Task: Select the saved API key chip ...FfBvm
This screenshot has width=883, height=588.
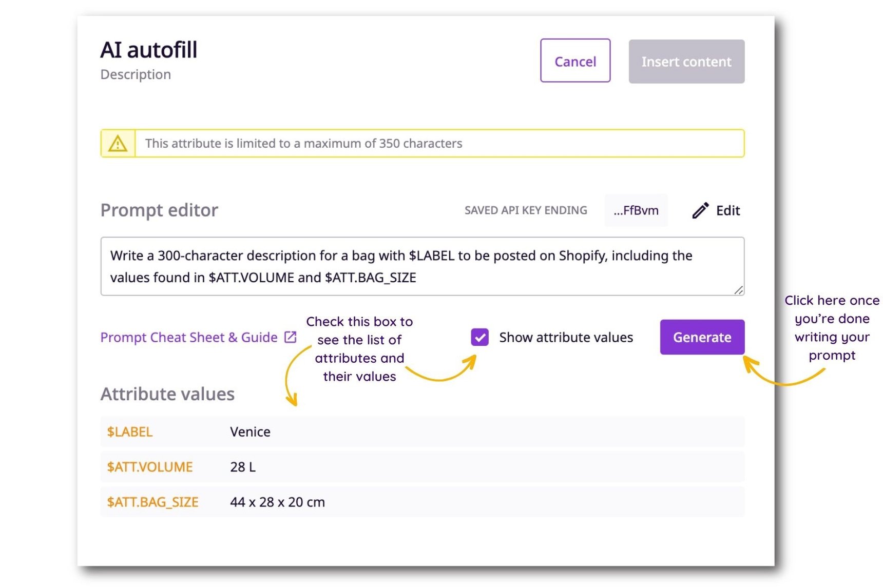Action: pyautogui.click(x=636, y=210)
